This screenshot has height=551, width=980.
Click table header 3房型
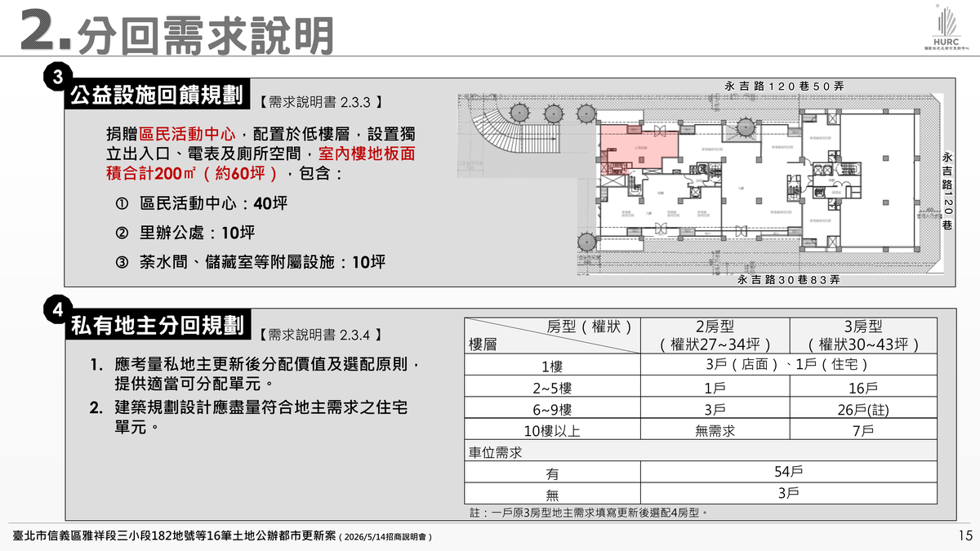click(863, 335)
